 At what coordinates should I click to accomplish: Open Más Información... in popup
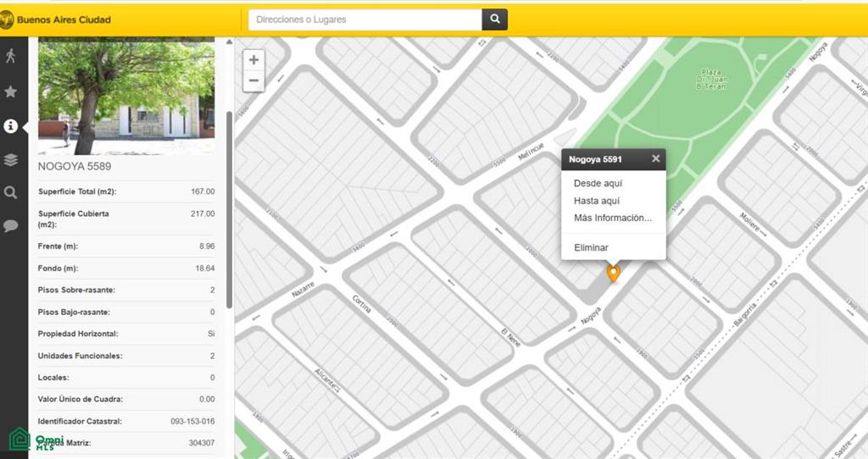[613, 218]
